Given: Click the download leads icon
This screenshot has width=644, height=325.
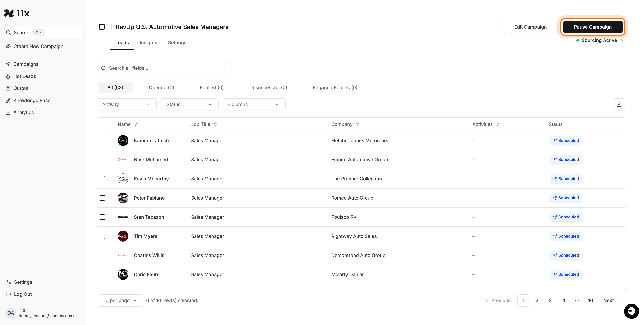Looking at the screenshot, I should (619, 104).
